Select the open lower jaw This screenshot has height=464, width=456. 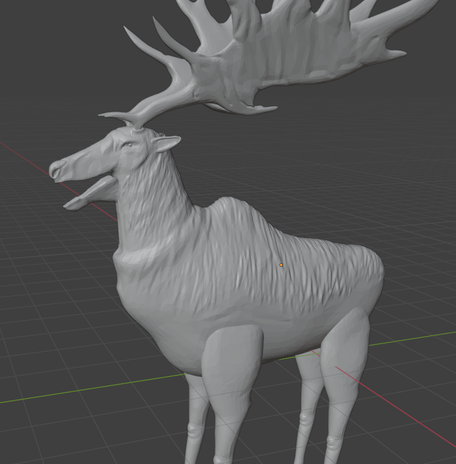tap(88, 195)
